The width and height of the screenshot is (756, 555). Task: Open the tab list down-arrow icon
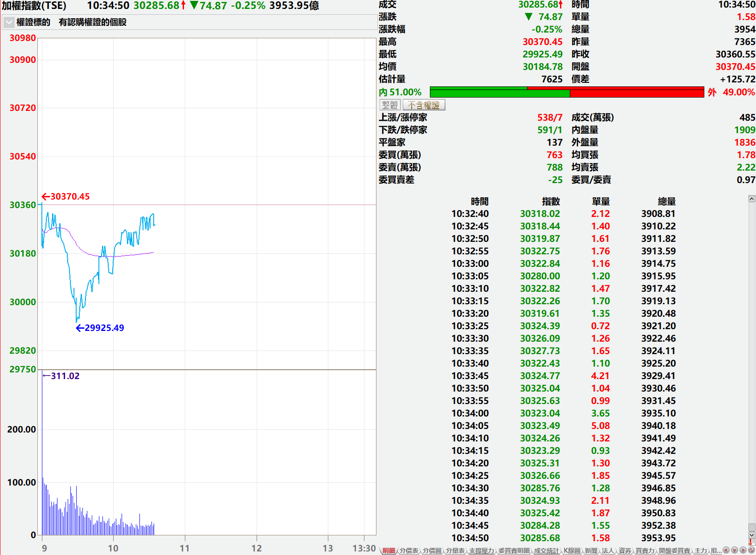[x=735, y=551]
